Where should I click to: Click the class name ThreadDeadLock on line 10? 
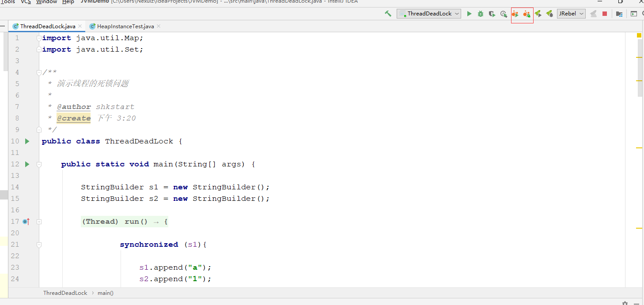point(139,141)
